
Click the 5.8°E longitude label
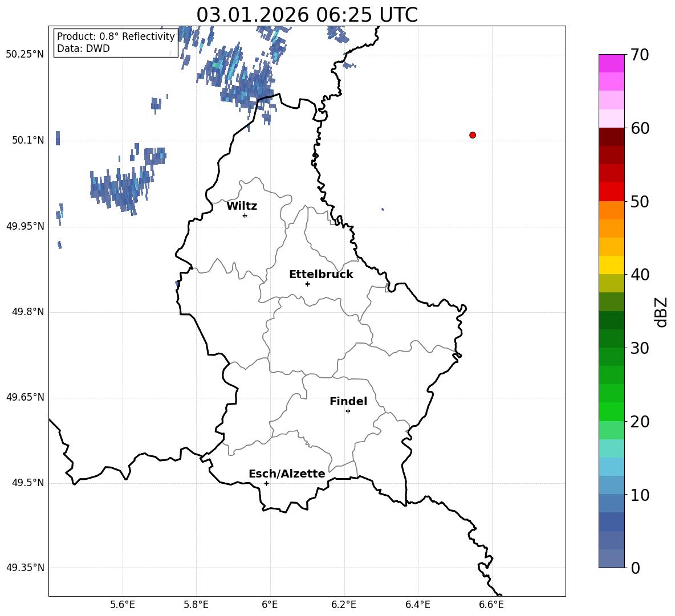[196, 605]
